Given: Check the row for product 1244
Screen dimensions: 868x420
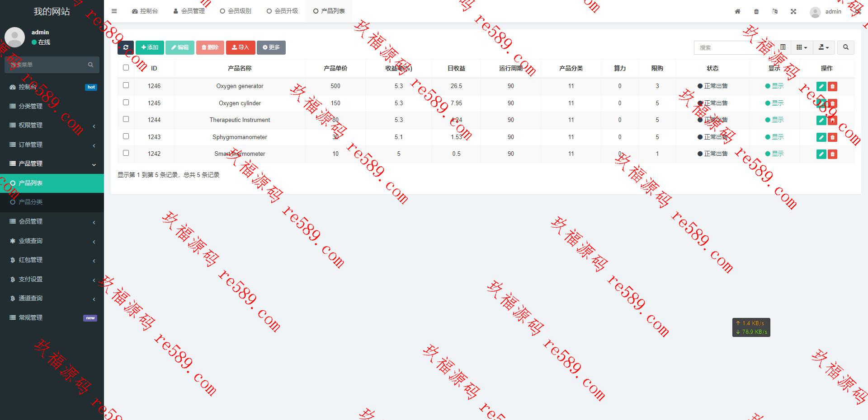Looking at the screenshot, I should (x=126, y=119).
